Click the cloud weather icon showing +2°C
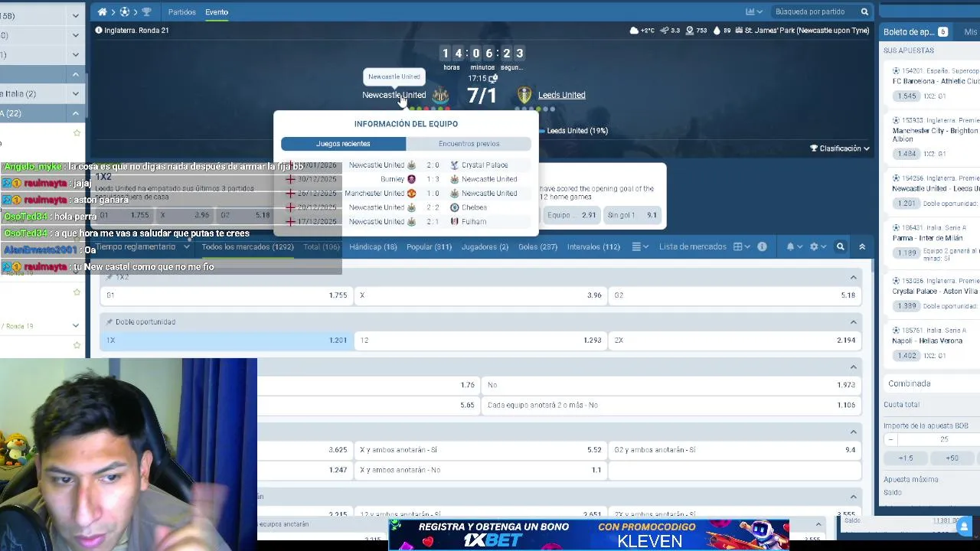This screenshot has height=551, width=980. tap(634, 31)
